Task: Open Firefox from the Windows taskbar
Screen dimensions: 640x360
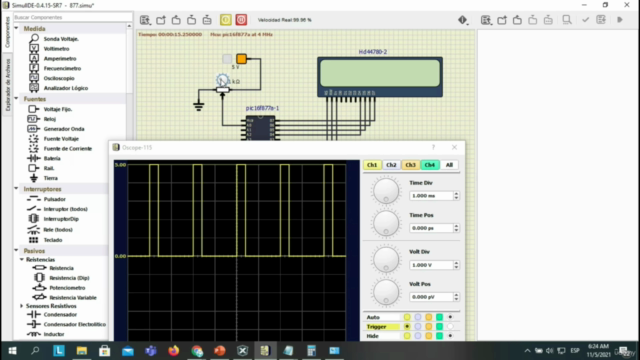Action: pyautogui.click(x=173, y=351)
